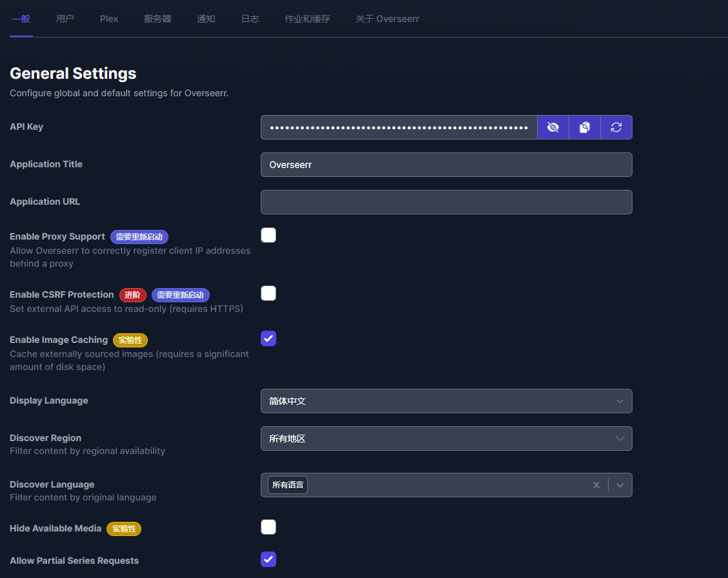Click the 需要重新启动 badge beside Proxy Support

(x=139, y=237)
